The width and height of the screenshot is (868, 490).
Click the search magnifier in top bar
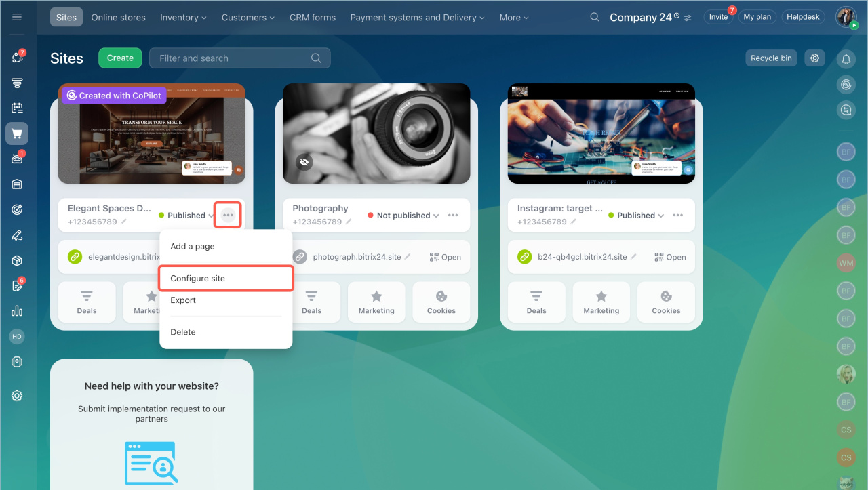pos(595,18)
